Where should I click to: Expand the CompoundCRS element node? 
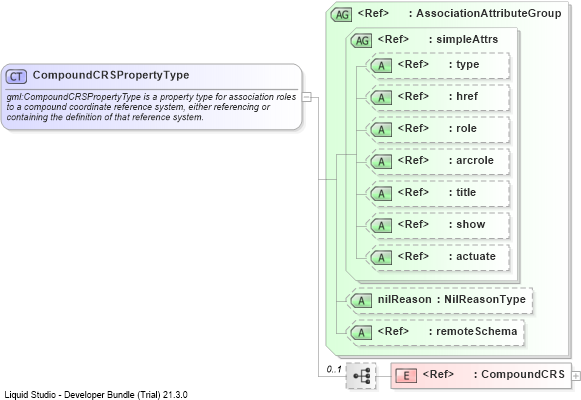tap(576, 376)
